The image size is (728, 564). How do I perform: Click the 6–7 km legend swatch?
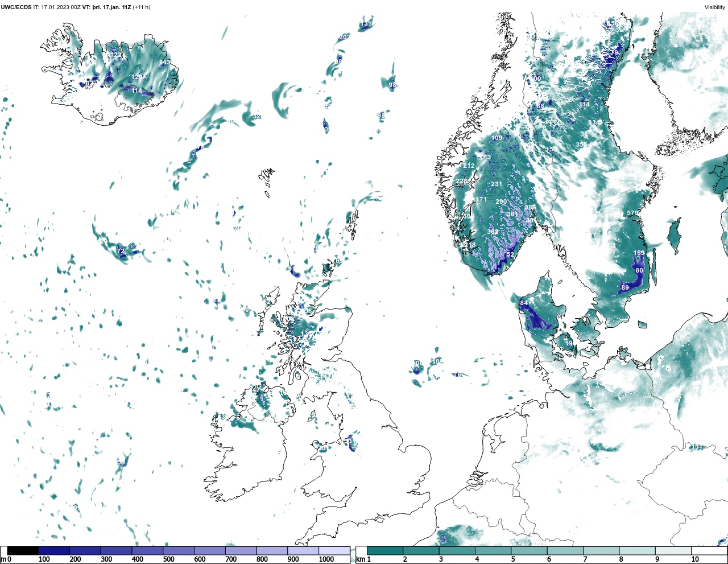[x=565, y=550]
